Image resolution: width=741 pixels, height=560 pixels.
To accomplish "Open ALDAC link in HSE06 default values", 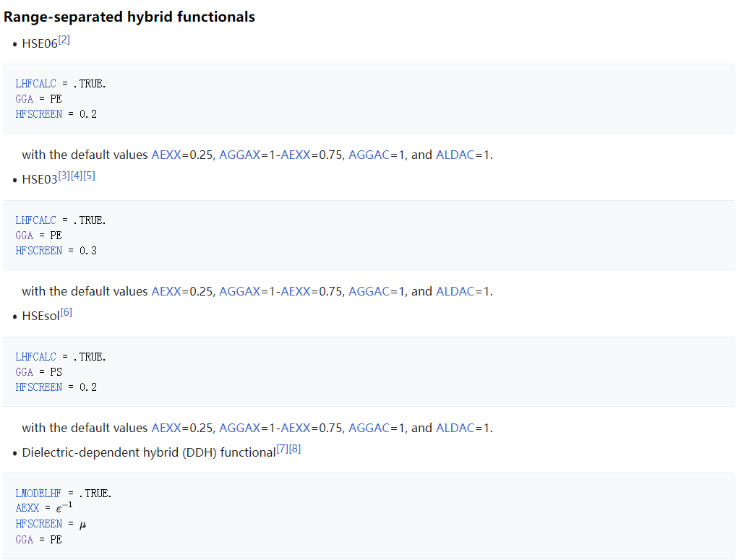I will [455, 155].
